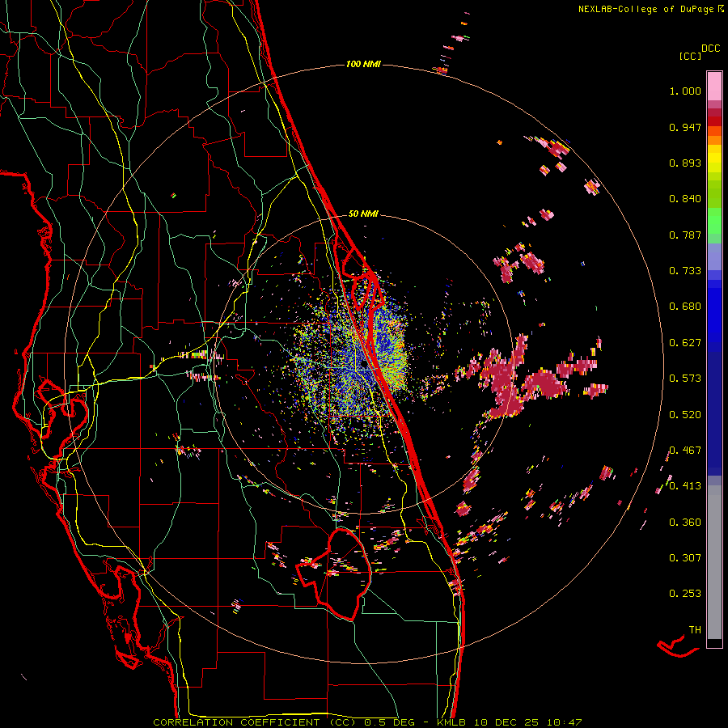This screenshot has height=728, width=728.
Task: Click the TH threshold label
Action: (x=695, y=630)
